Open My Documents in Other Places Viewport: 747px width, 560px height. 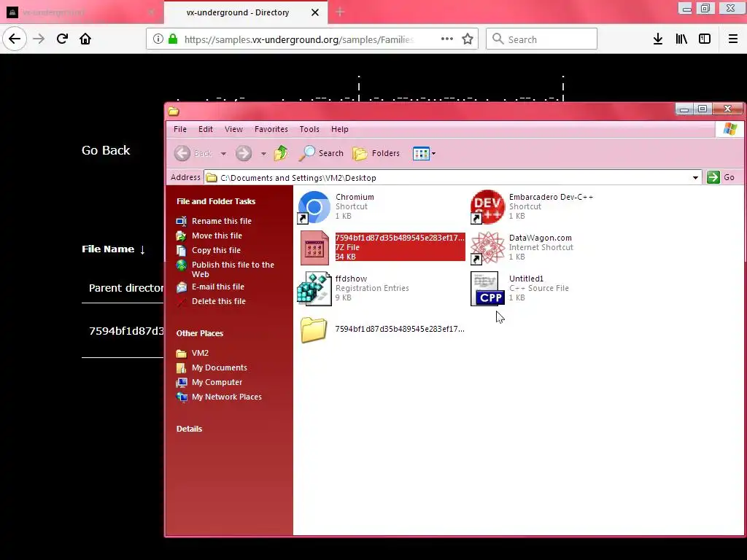[x=219, y=367]
